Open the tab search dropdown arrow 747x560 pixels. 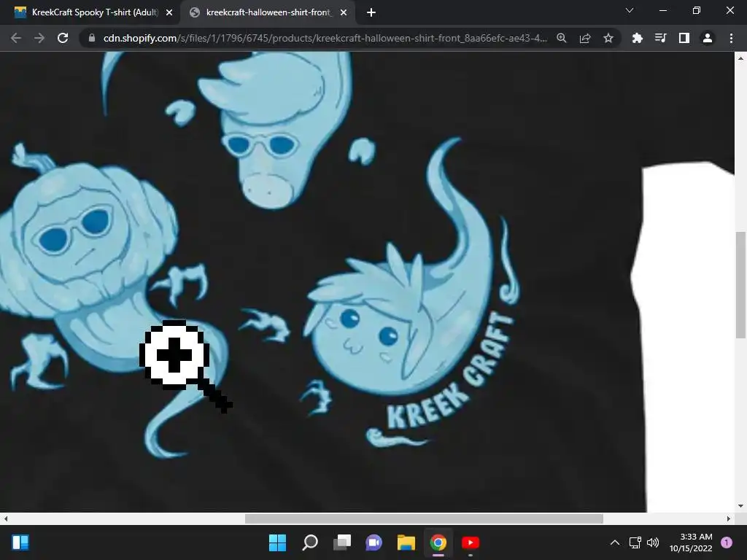(630, 10)
